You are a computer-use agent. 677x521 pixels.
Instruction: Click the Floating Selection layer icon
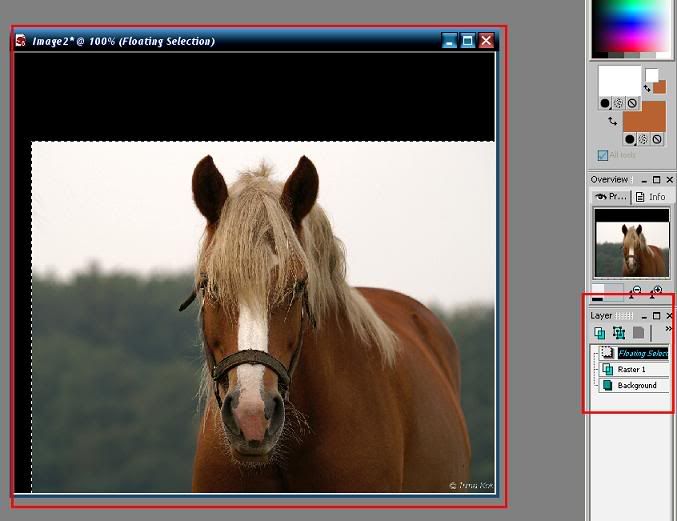point(607,353)
